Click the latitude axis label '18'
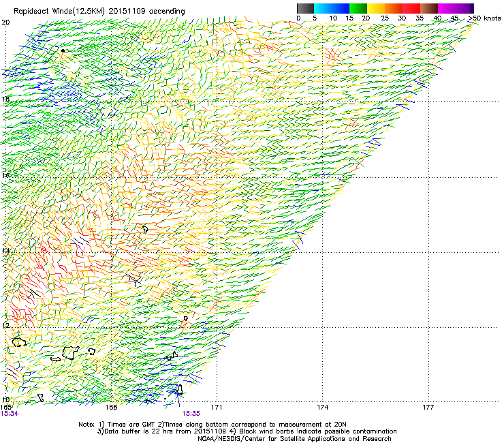This screenshot has height=443, width=504. (x=5, y=99)
